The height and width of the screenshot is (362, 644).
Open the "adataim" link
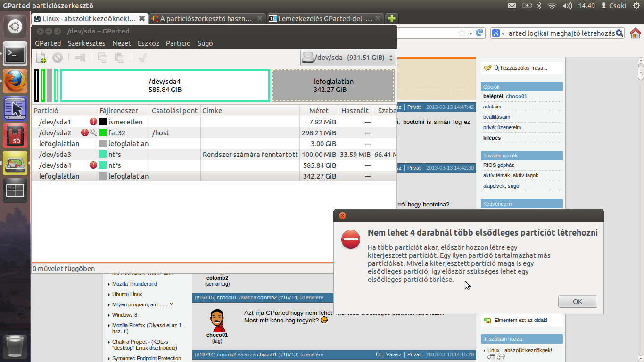[492, 107]
